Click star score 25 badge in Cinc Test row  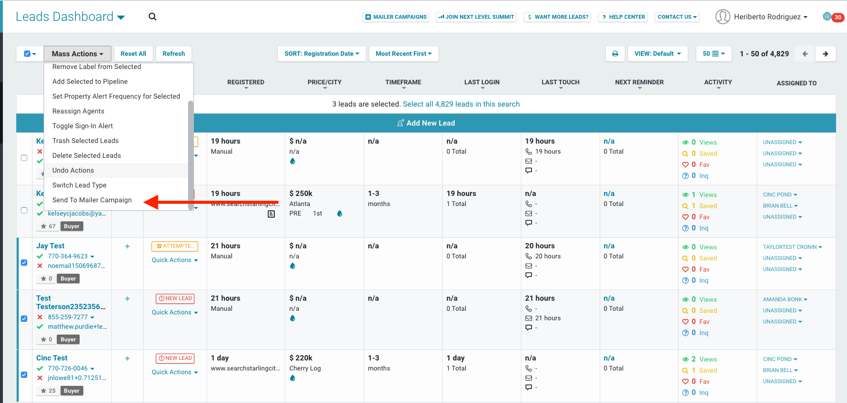point(47,391)
